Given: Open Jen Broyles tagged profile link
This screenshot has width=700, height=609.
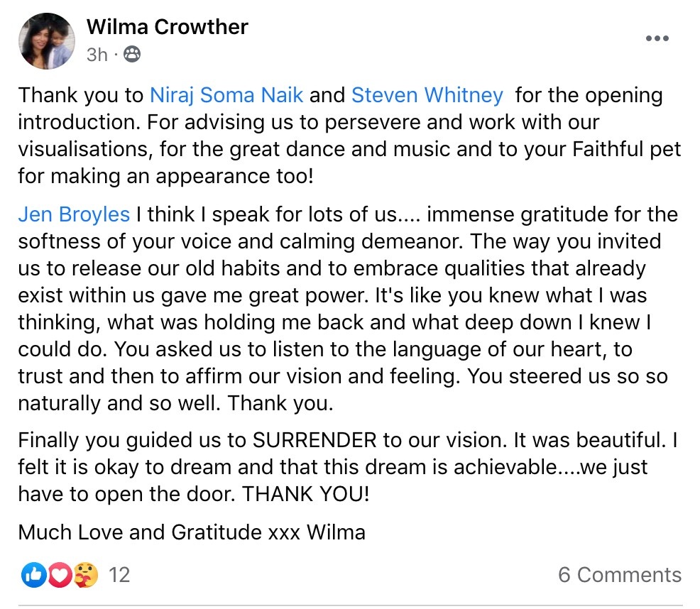Looking at the screenshot, I should (x=74, y=214).
